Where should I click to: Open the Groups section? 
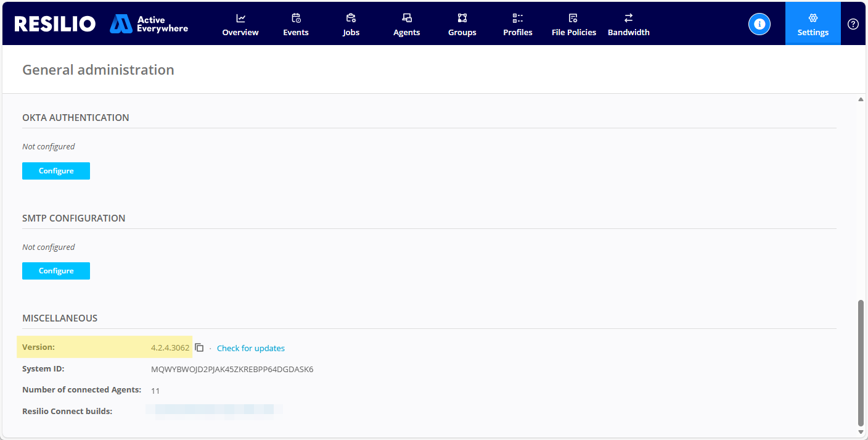click(462, 25)
